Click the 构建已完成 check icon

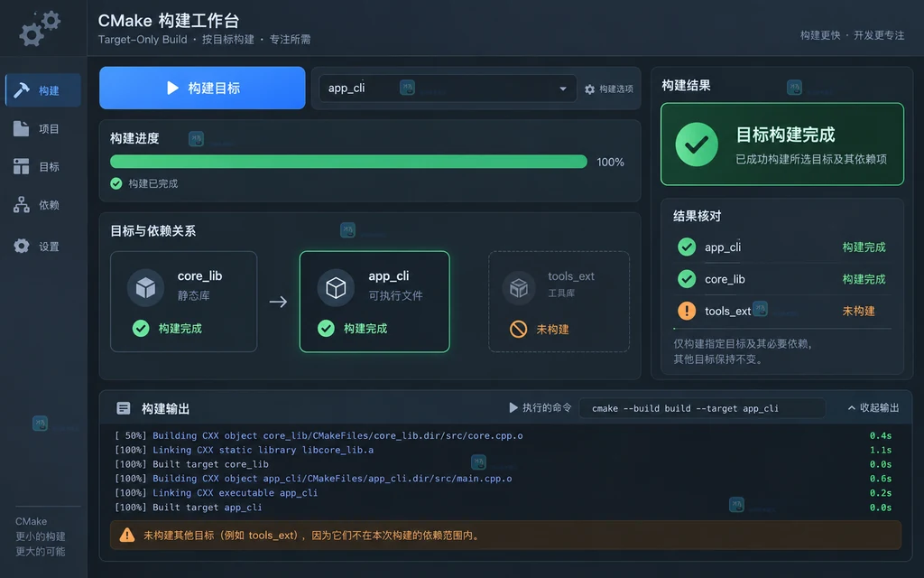click(116, 183)
